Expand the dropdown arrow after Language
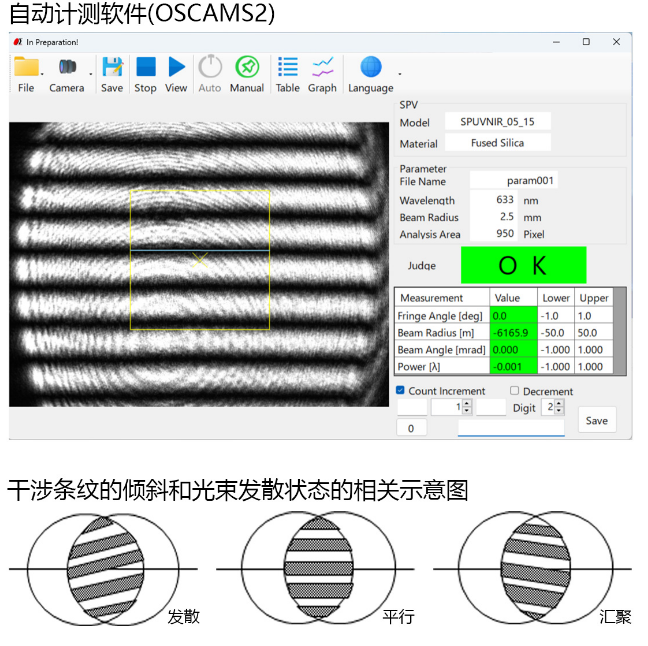Screen dimensions: 648x646 [x=400, y=74]
